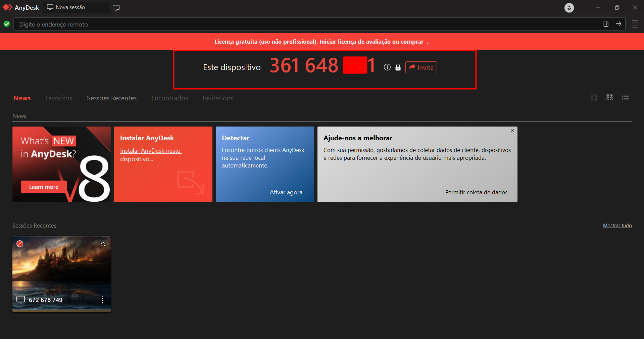Click the connect arrow icon

tap(618, 24)
